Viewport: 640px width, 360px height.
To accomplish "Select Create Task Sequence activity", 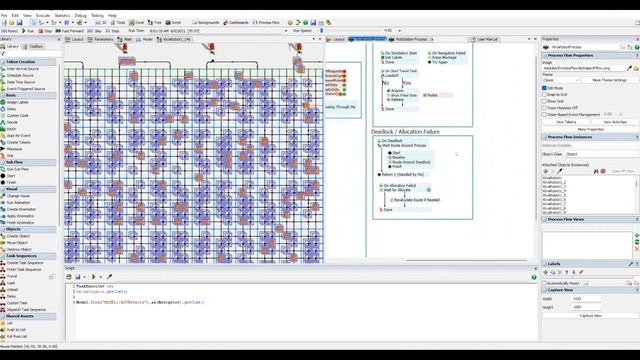I will (24, 263).
